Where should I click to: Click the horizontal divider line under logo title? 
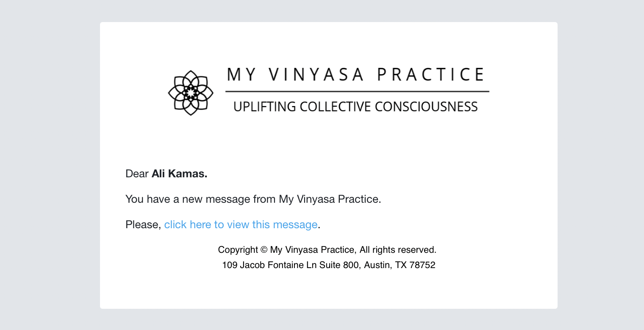click(x=357, y=91)
